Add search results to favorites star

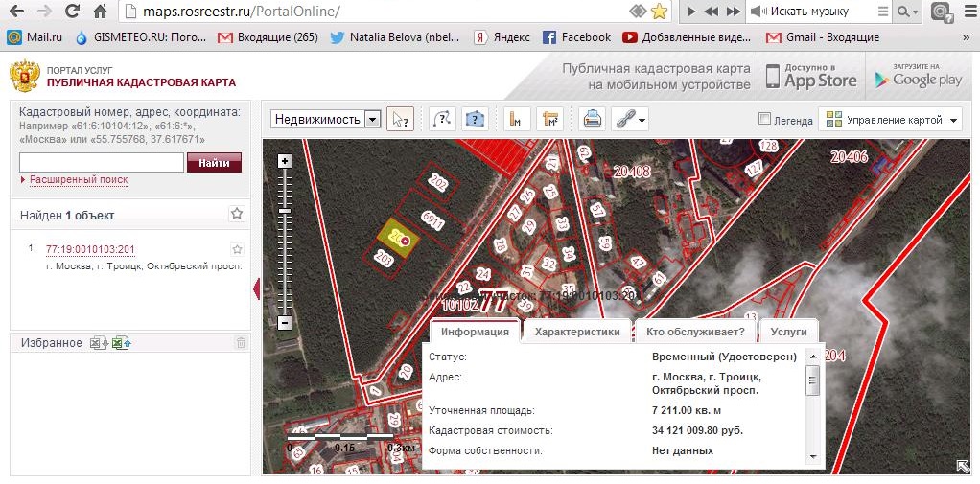tap(237, 214)
